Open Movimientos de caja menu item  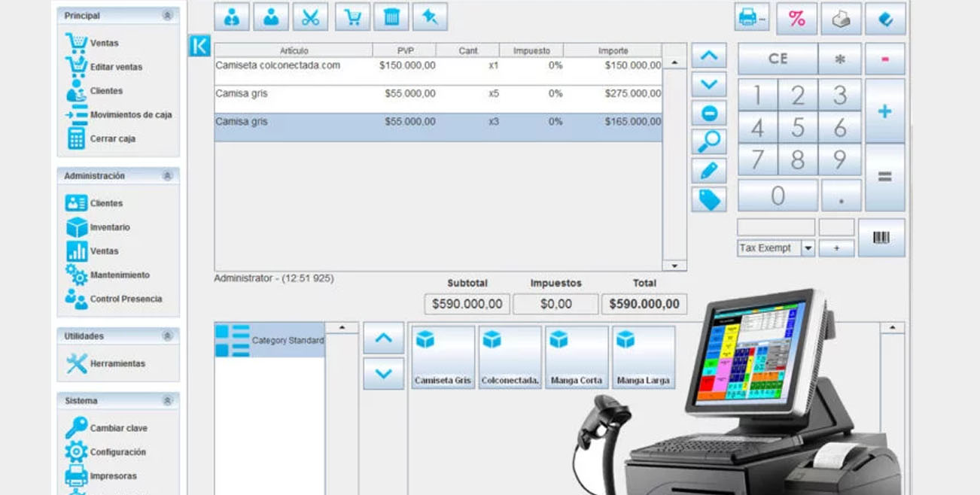pyautogui.click(x=130, y=115)
